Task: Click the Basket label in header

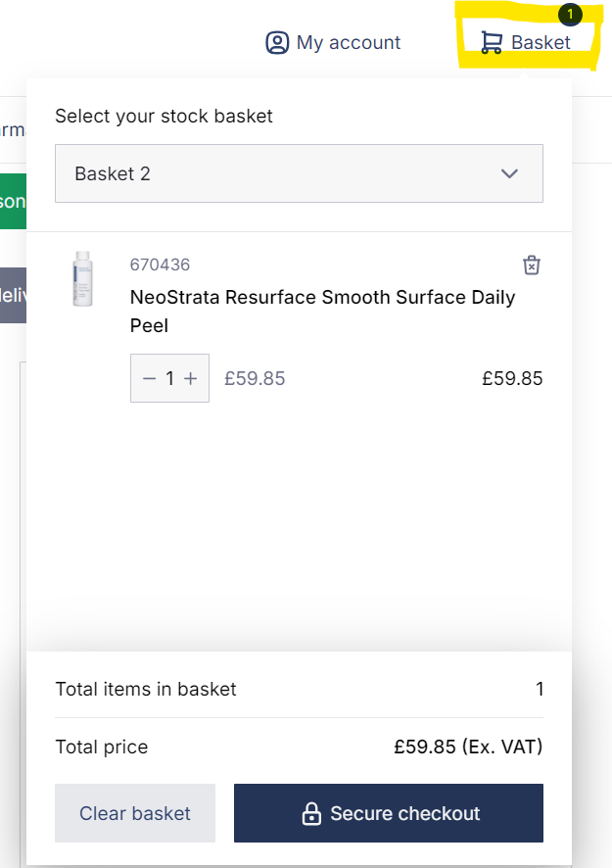Action: tap(541, 43)
